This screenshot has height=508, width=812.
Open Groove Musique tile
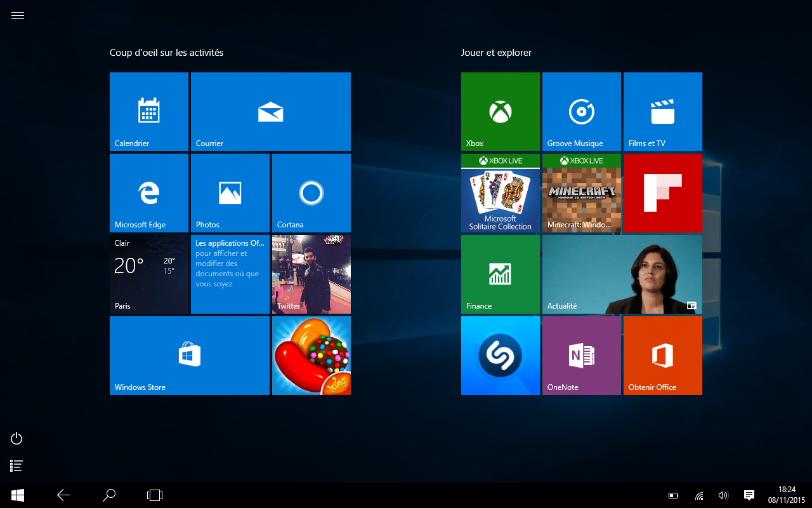[x=582, y=112]
